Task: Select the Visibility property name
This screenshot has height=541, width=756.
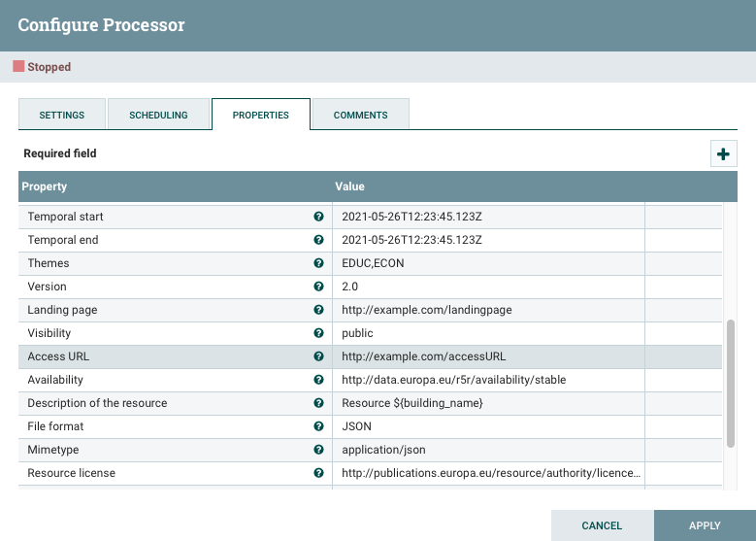Action: click(x=49, y=333)
